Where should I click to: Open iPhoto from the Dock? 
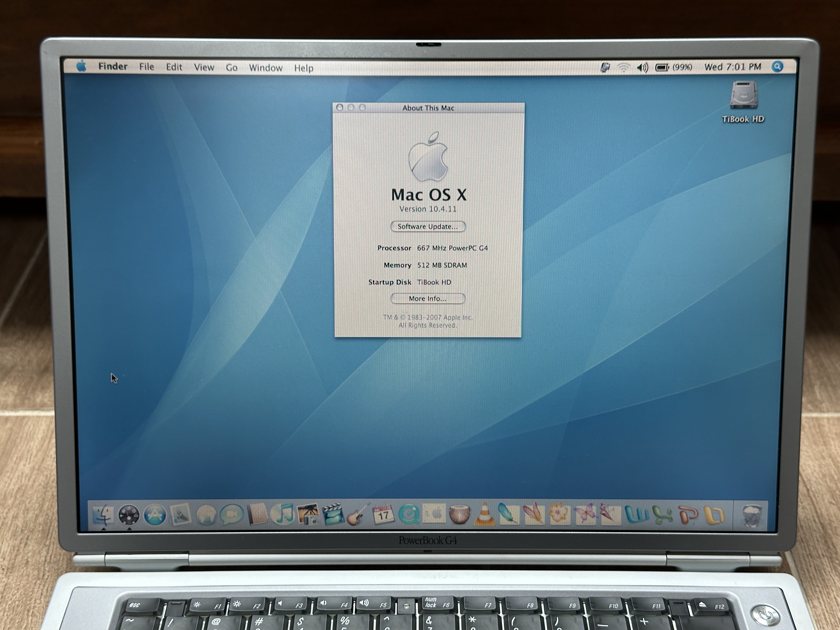(x=308, y=515)
